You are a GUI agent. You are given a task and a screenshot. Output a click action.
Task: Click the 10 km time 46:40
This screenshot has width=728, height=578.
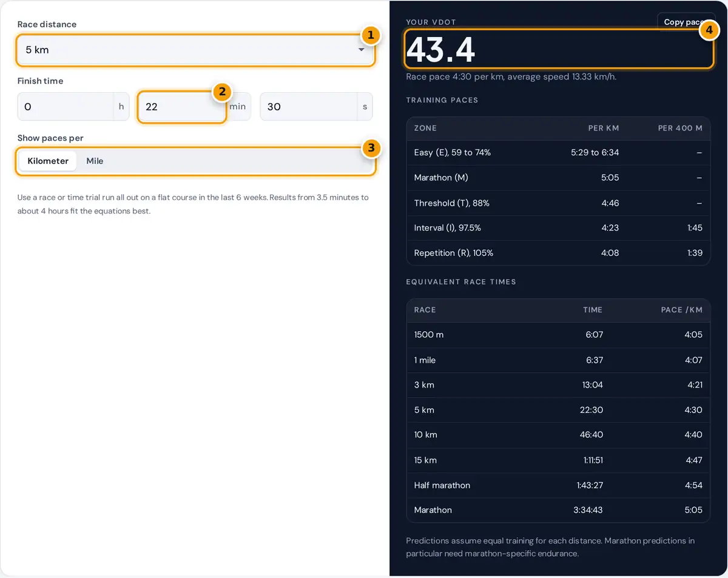591,435
